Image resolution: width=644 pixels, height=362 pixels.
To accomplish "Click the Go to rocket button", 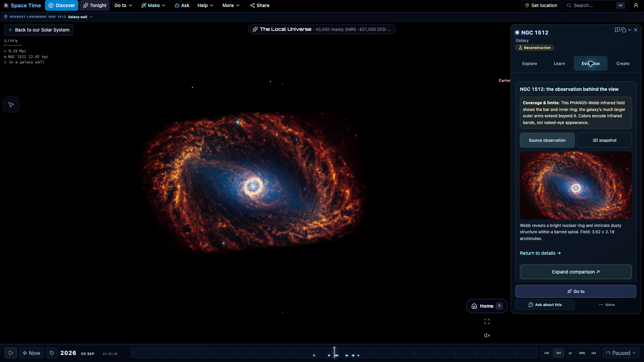I will pyautogui.click(x=576, y=291).
